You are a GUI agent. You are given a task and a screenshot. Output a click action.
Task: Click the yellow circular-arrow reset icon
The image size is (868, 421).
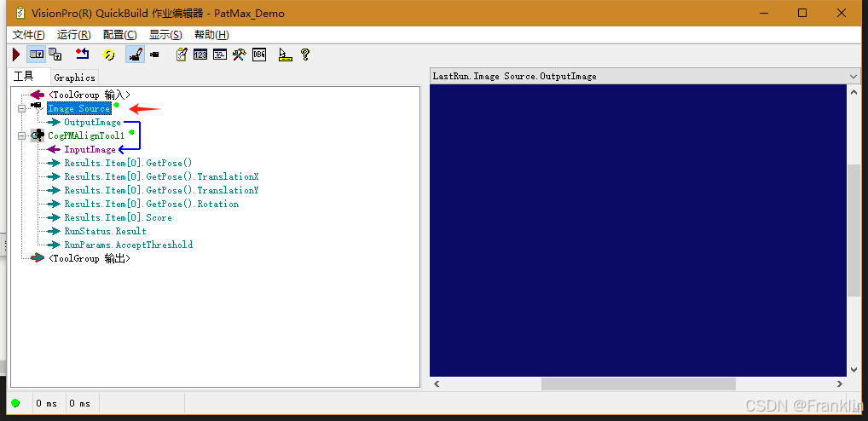pos(108,55)
